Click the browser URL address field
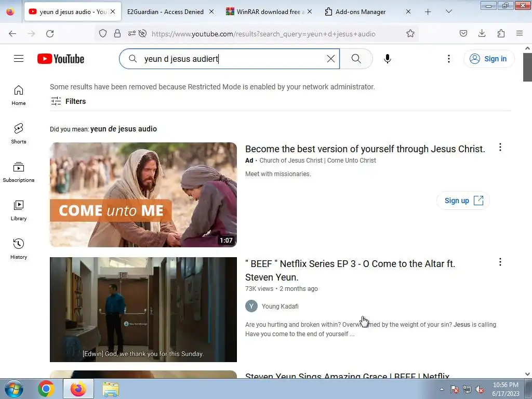The width and height of the screenshot is (532, 399). tap(263, 34)
